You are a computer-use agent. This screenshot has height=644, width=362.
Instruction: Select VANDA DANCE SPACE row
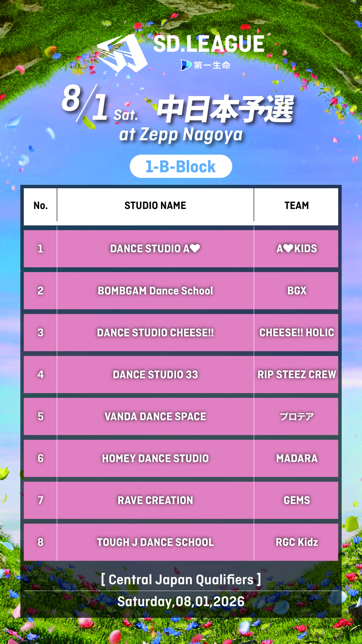(181, 416)
